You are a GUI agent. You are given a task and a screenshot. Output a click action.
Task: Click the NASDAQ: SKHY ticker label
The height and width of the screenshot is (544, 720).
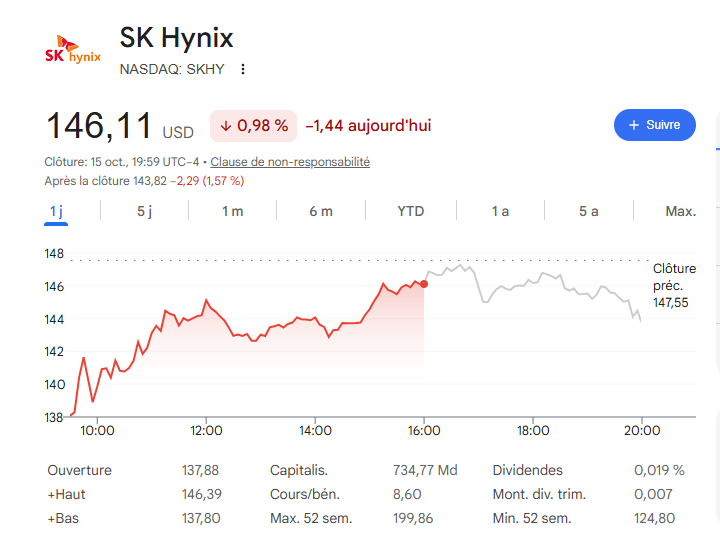click(172, 69)
